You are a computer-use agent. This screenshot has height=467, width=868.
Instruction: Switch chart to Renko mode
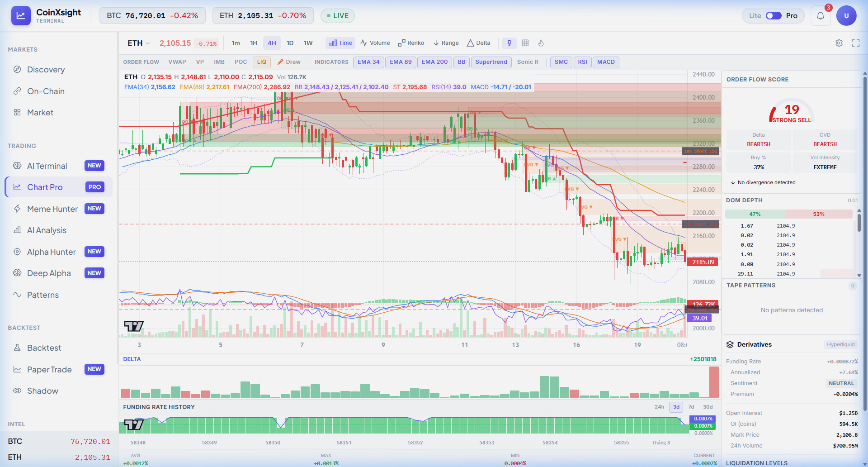coord(411,43)
